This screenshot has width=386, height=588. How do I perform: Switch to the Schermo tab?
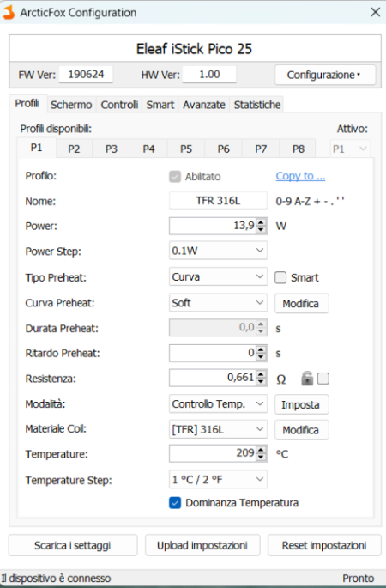click(x=71, y=105)
